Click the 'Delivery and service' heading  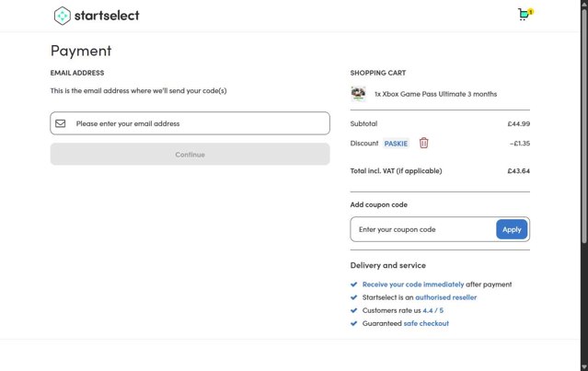[388, 265]
